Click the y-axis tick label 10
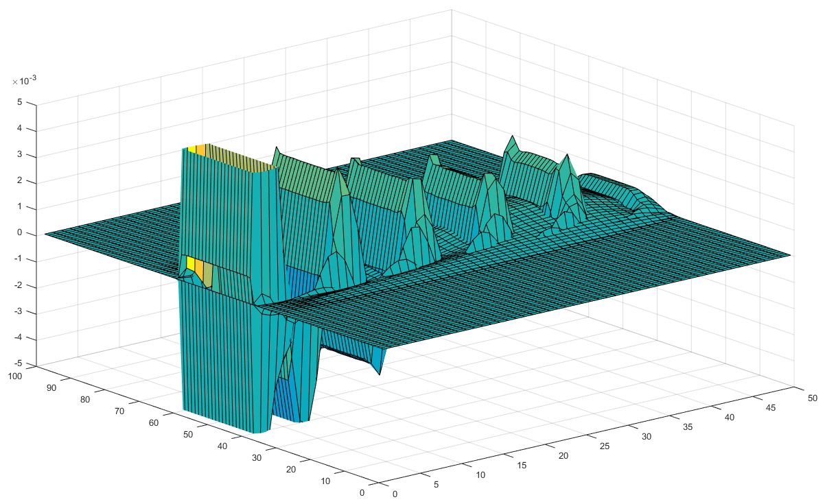This screenshot has height=504, width=825. tap(325, 481)
